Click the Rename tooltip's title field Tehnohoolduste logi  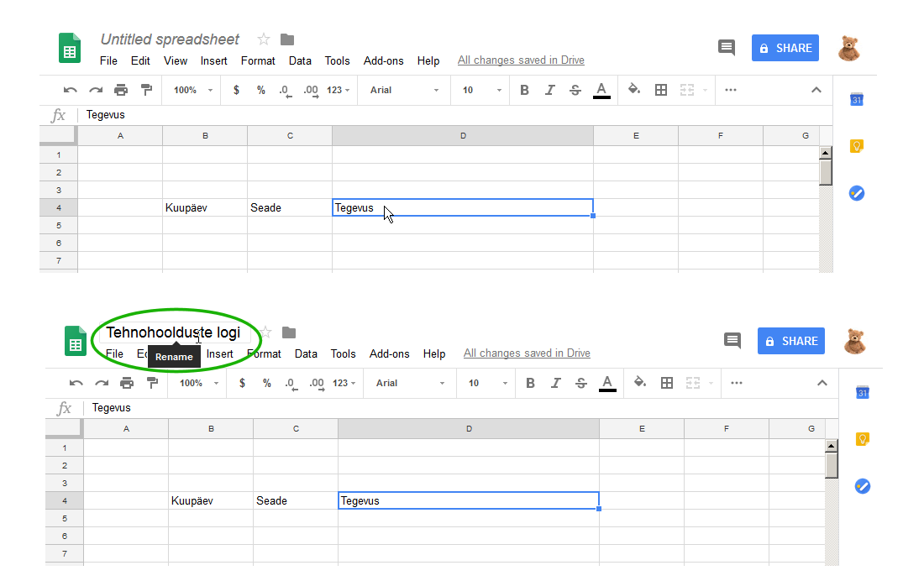tap(173, 332)
